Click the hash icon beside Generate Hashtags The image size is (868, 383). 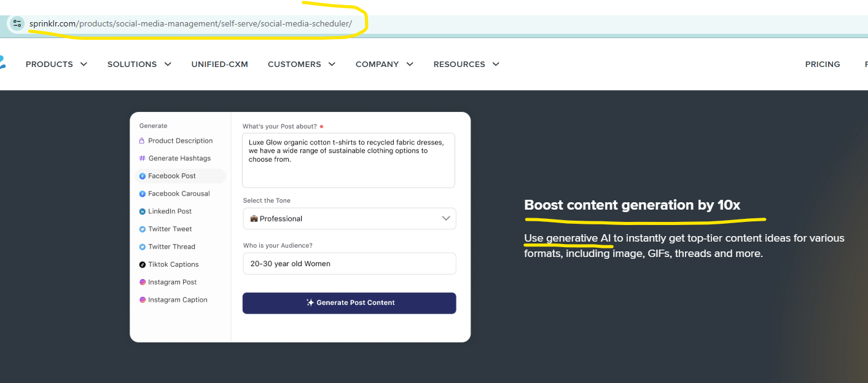tap(142, 159)
